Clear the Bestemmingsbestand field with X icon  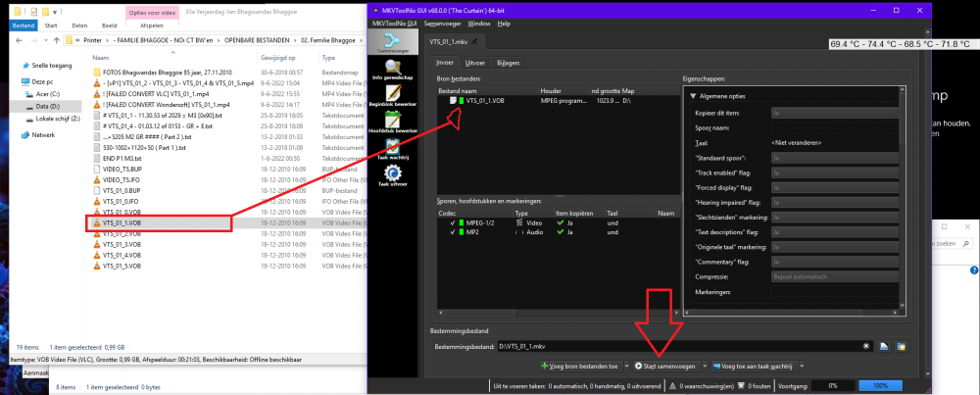tap(866, 346)
